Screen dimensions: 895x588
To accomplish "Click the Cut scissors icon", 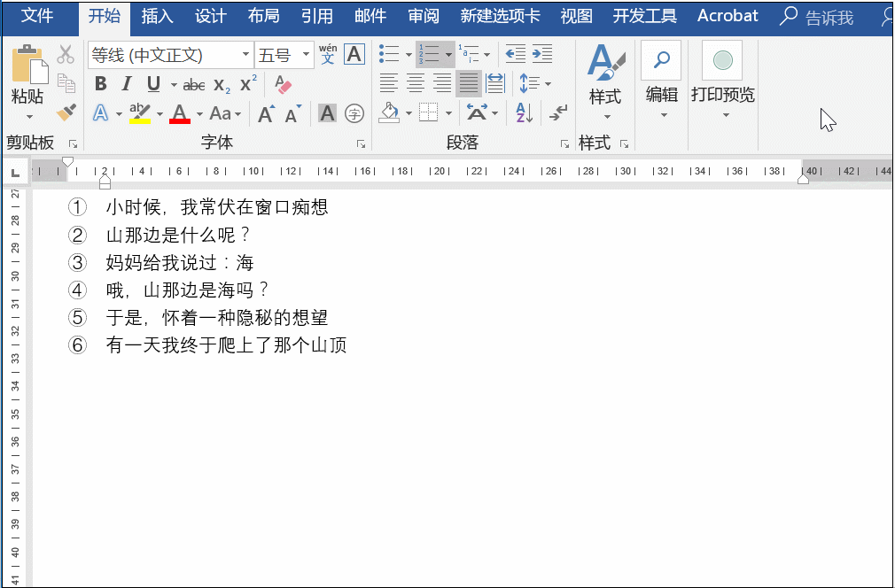I will click(x=66, y=55).
